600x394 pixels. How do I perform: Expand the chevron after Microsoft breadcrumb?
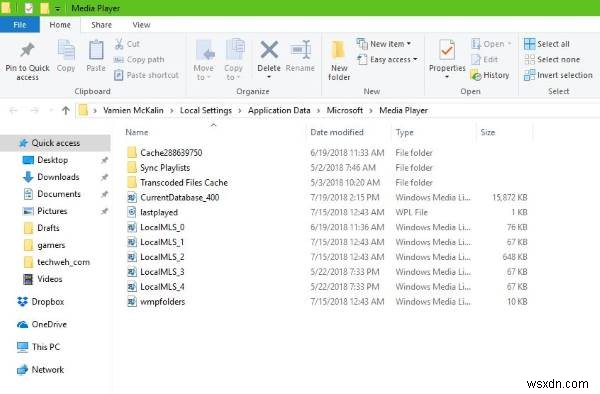pos(371,111)
